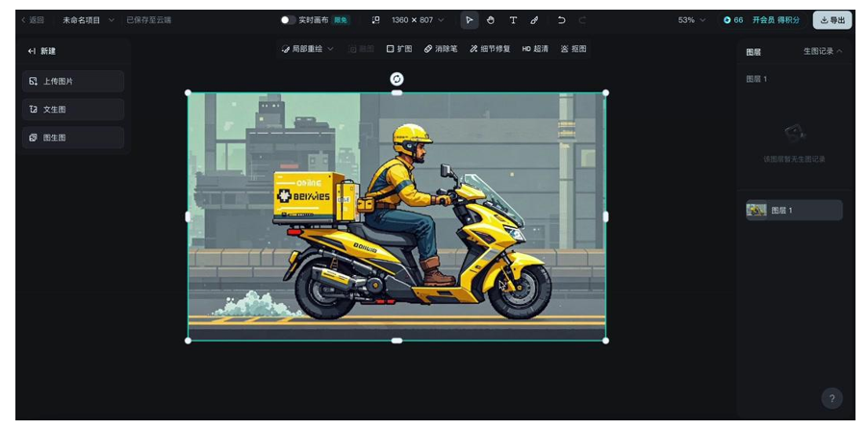868x430 pixels.
Task: Click 消除笔 eraser pen tool
Action: coord(441,49)
